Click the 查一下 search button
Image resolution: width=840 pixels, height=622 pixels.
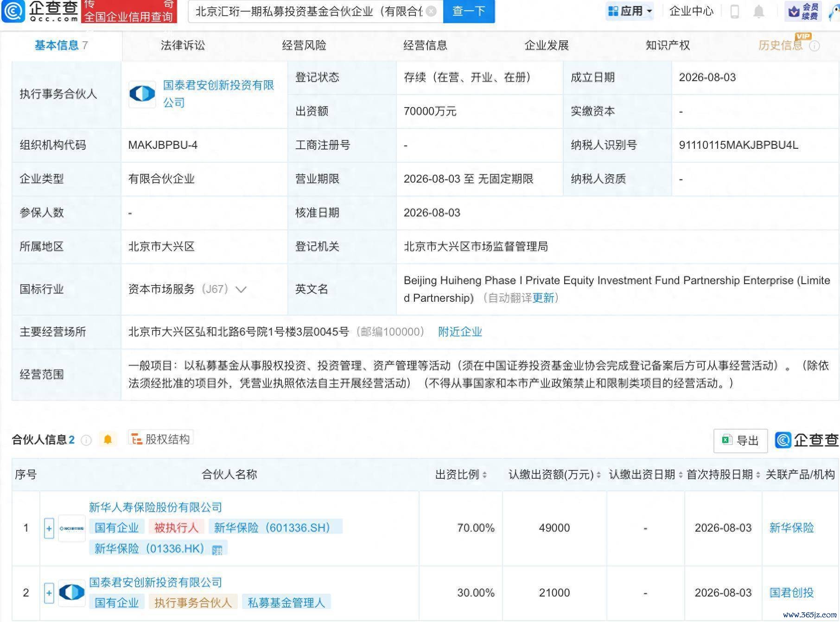(x=469, y=11)
